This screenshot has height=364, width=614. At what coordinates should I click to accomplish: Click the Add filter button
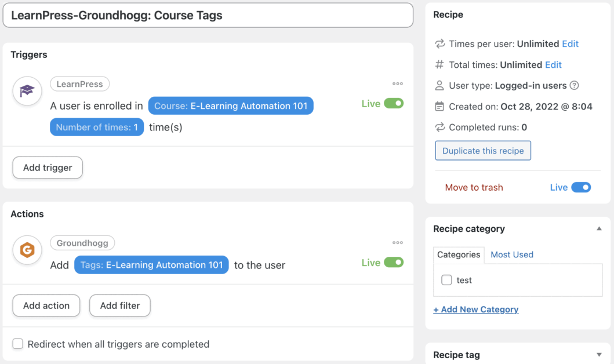point(120,305)
